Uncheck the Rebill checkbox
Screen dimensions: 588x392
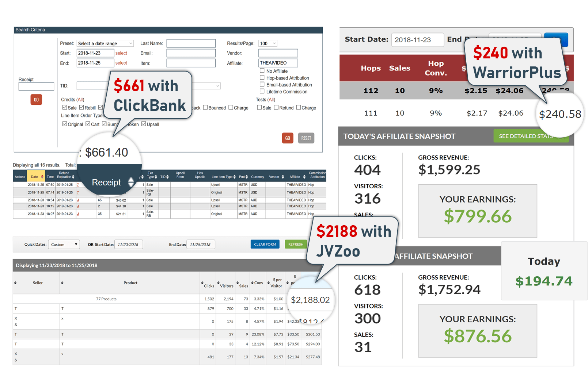click(81, 107)
